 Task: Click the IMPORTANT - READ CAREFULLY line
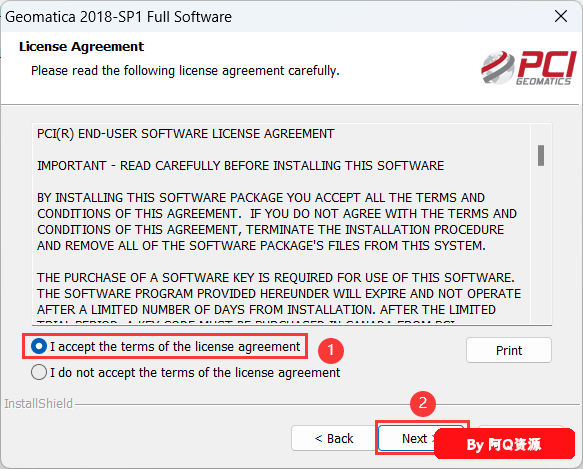(240, 166)
